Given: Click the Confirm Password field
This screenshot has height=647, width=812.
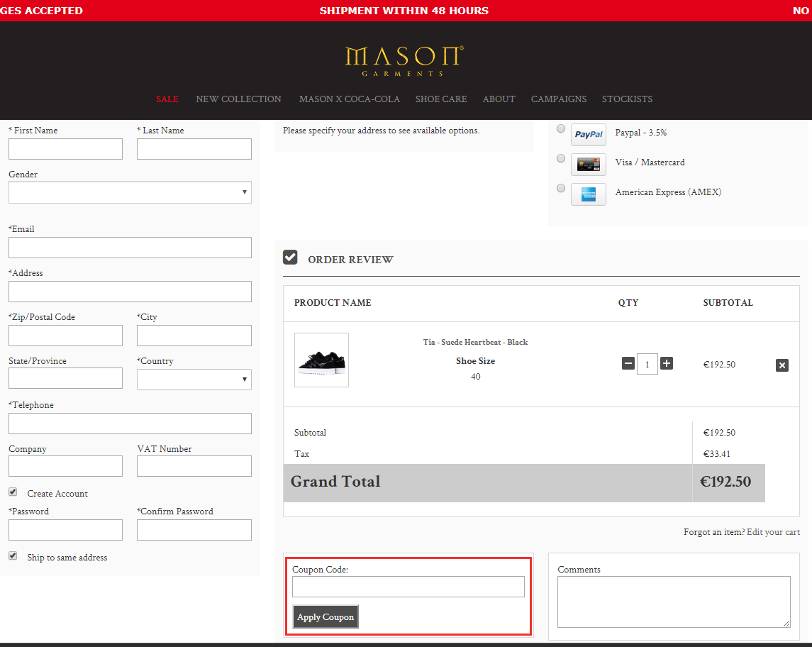Looking at the screenshot, I should point(194,530).
